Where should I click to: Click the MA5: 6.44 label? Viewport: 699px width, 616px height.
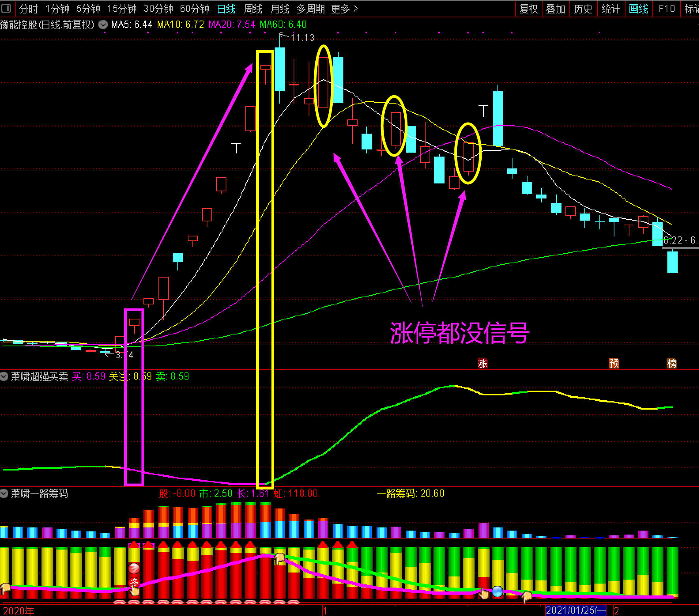pos(132,25)
